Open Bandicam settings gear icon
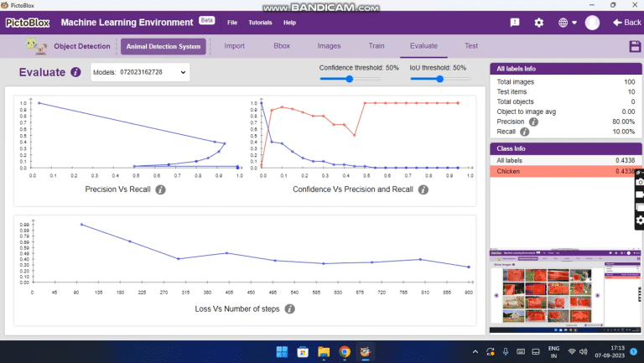The image size is (644, 363). click(x=640, y=221)
